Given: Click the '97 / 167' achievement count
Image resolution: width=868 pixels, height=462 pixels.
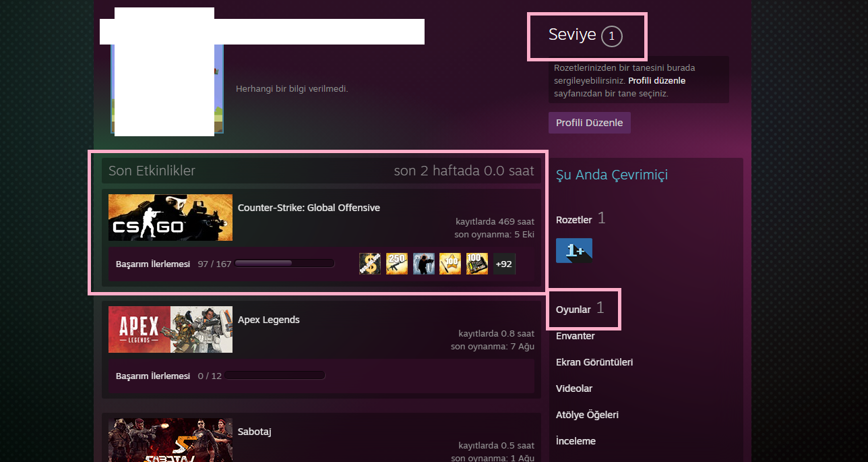Looking at the screenshot, I should pyautogui.click(x=214, y=264).
